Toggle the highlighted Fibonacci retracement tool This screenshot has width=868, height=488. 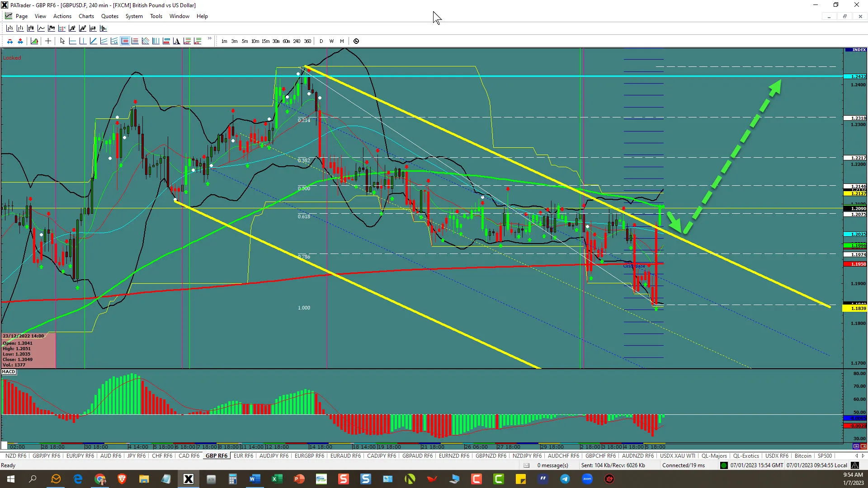point(125,41)
